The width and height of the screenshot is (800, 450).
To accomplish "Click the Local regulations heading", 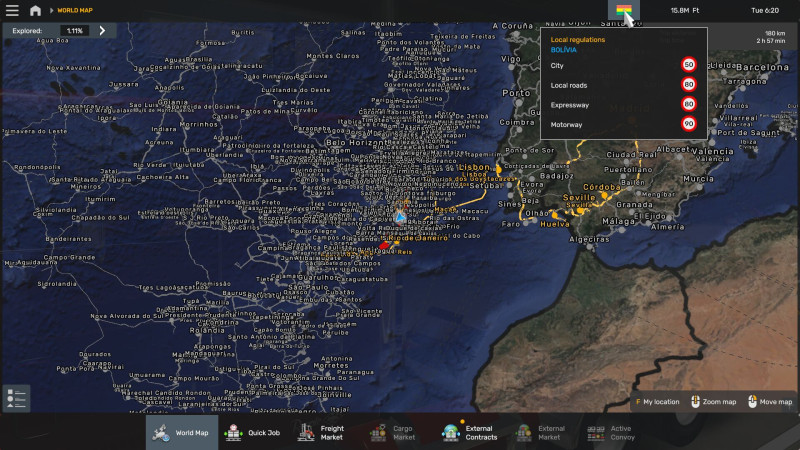I will coord(578,40).
